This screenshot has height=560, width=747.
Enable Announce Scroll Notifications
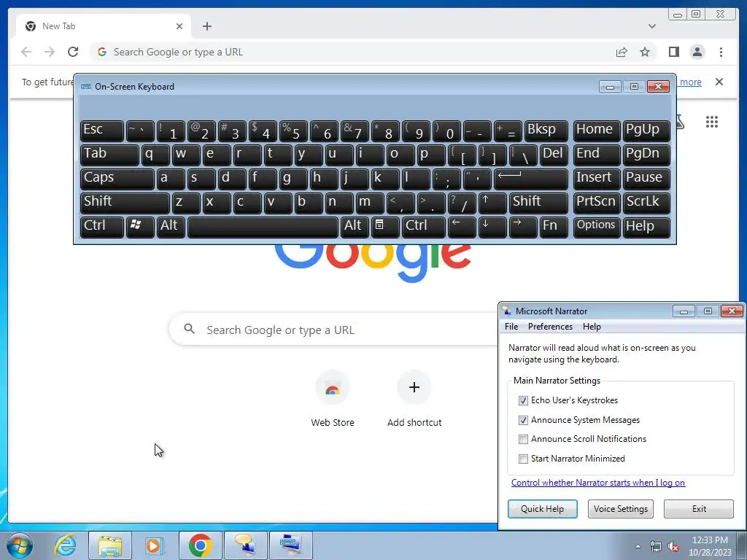click(x=523, y=439)
